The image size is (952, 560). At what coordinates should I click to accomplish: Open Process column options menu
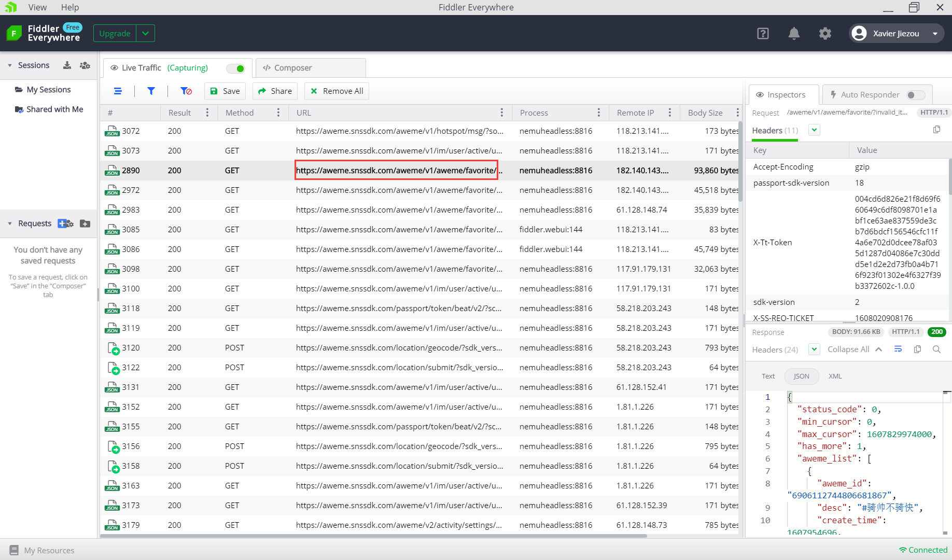click(598, 113)
